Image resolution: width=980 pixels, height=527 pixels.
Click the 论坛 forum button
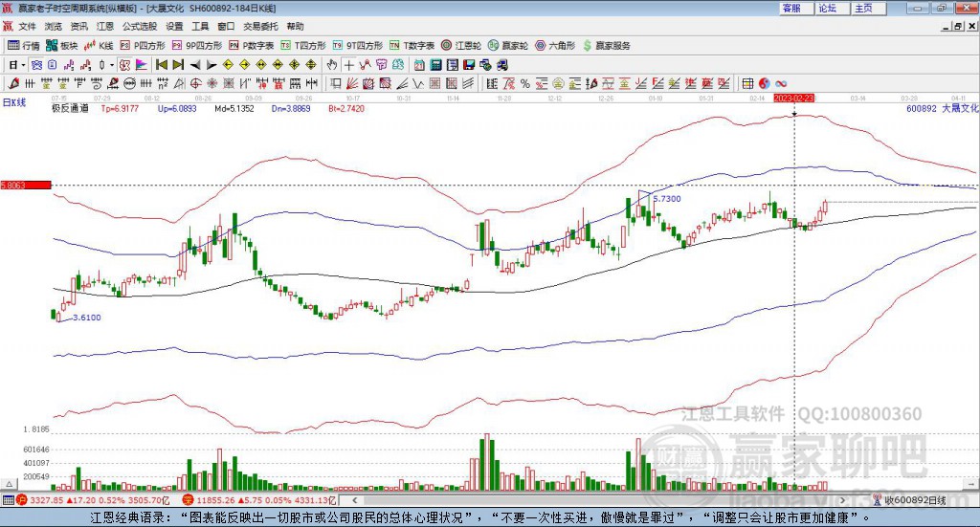833,8
